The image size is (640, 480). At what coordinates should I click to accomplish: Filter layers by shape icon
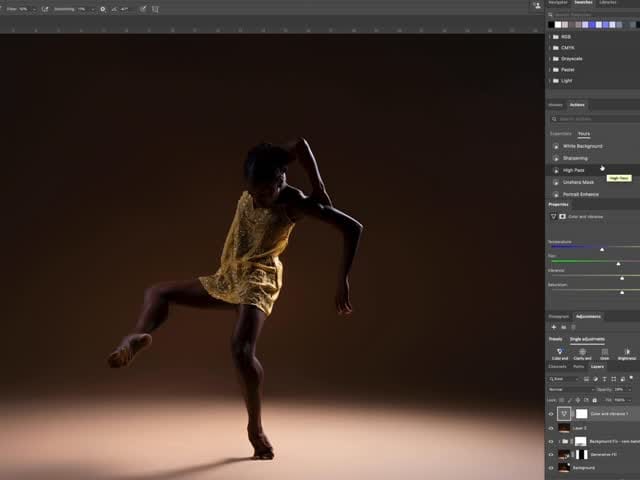(x=613, y=379)
